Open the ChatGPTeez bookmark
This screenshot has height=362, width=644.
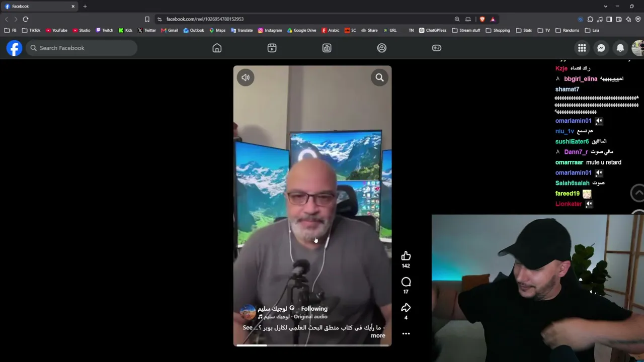(433, 30)
